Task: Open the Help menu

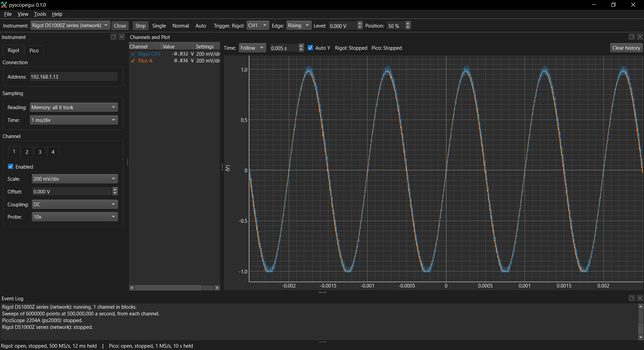Action: [x=57, y=14]
